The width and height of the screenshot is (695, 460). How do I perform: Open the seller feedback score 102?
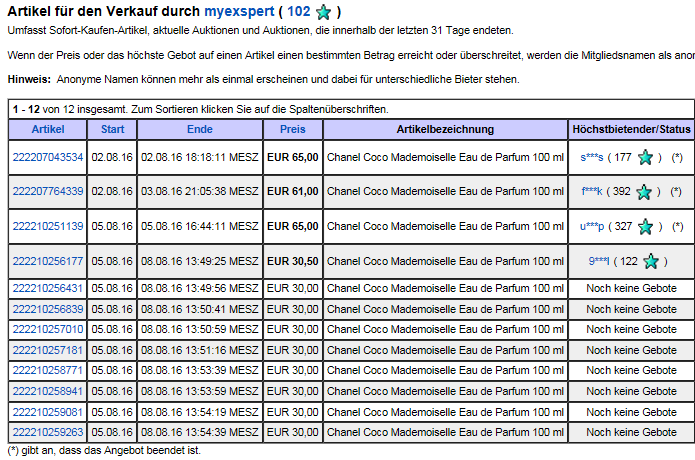(299, 11)
